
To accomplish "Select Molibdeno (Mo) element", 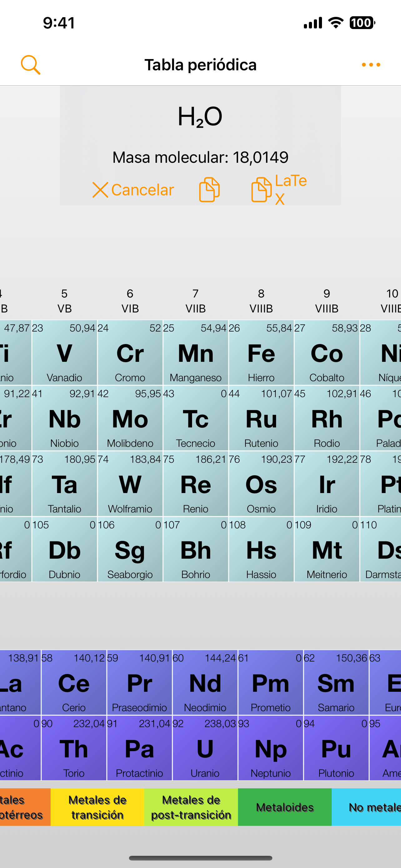I will [130, 418].
